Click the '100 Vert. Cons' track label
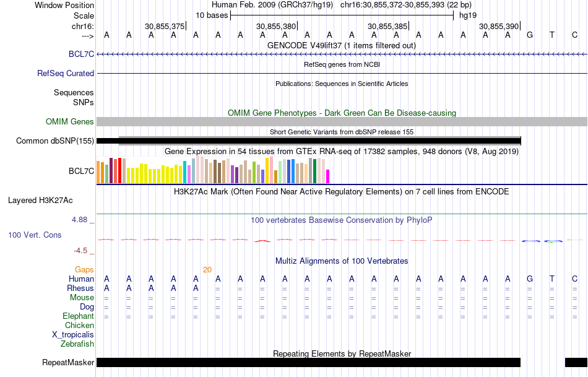The image size is (588, 377). [35, 235]
